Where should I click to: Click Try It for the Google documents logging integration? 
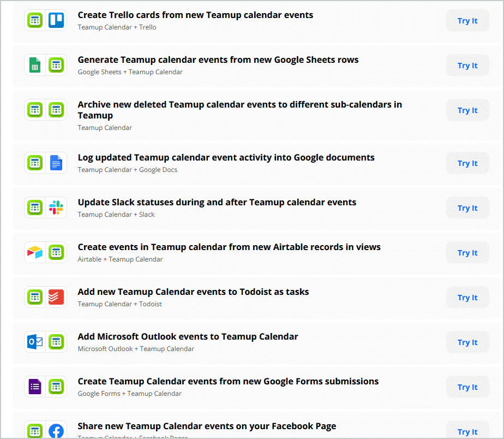click(467, 163)
